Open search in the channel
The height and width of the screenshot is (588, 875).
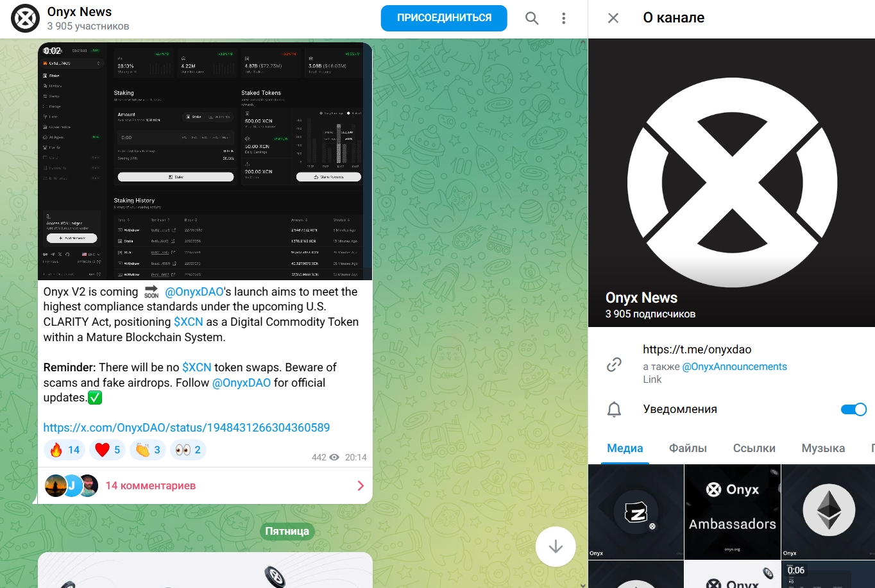pos(532,19)
